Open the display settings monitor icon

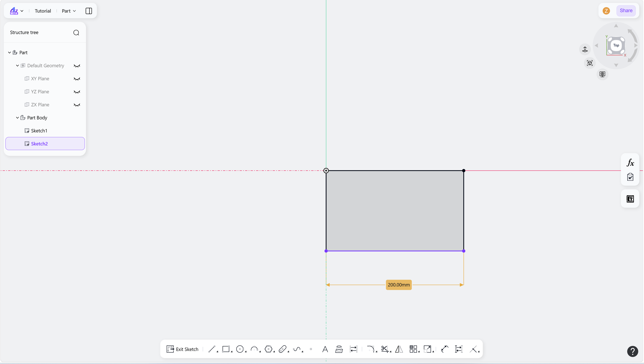pyautogui.click(x=602, y=74)
